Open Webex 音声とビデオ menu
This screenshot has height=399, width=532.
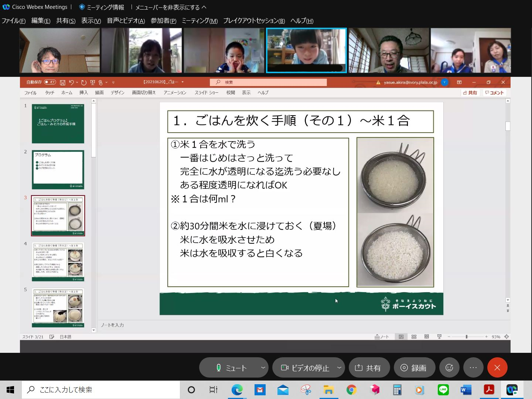[126, 21]
